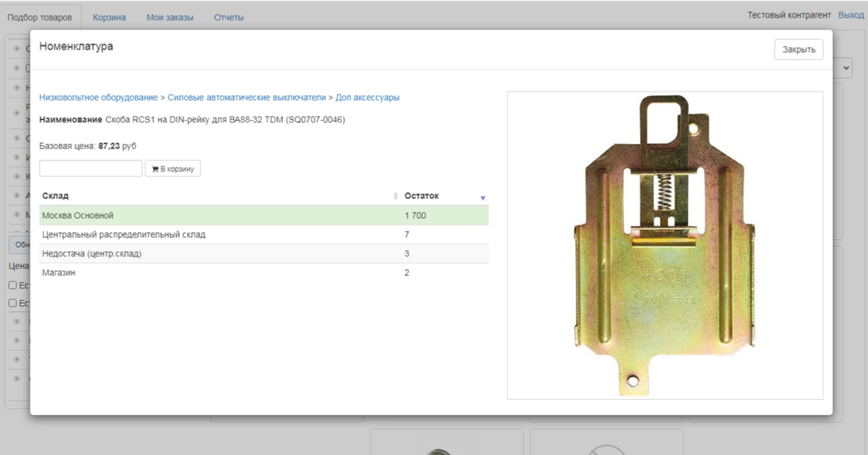Open the Мои заказы tab
868x455 pixels.
[x=169, y=18]
